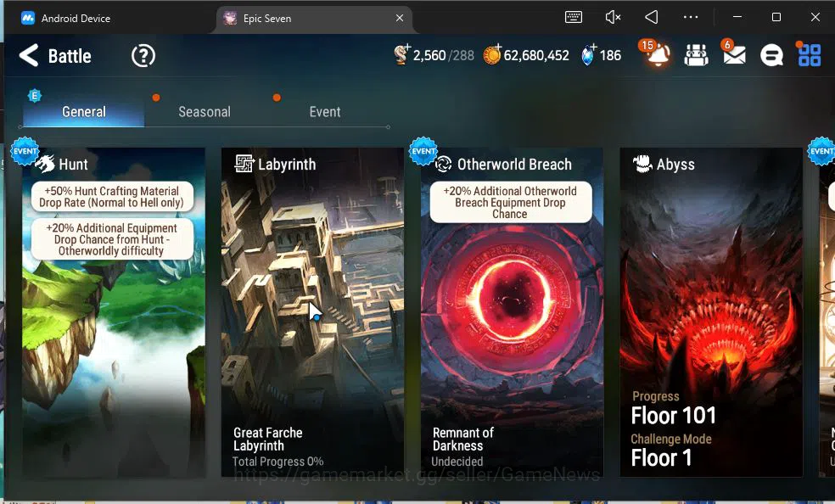
Task: Select the Epic Seven emulator tab
Action: (314, 19)
